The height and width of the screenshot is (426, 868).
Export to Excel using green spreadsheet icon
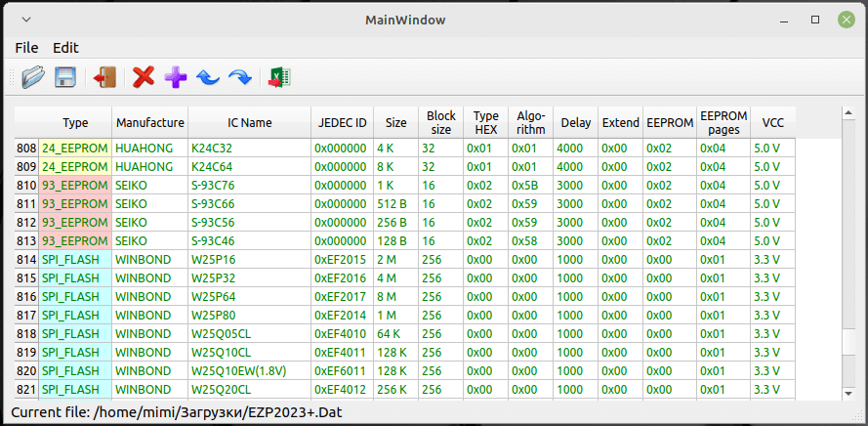point(280,77)
